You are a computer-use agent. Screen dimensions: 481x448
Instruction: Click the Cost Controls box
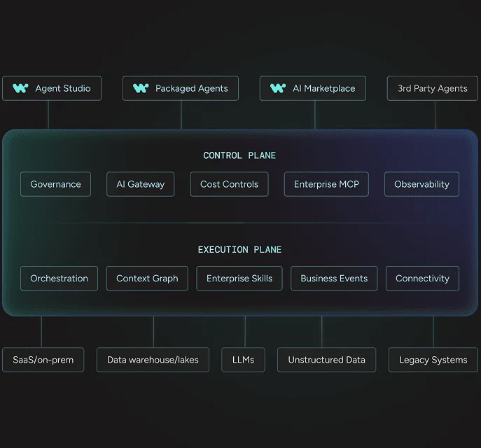click(x=229, y=184)
